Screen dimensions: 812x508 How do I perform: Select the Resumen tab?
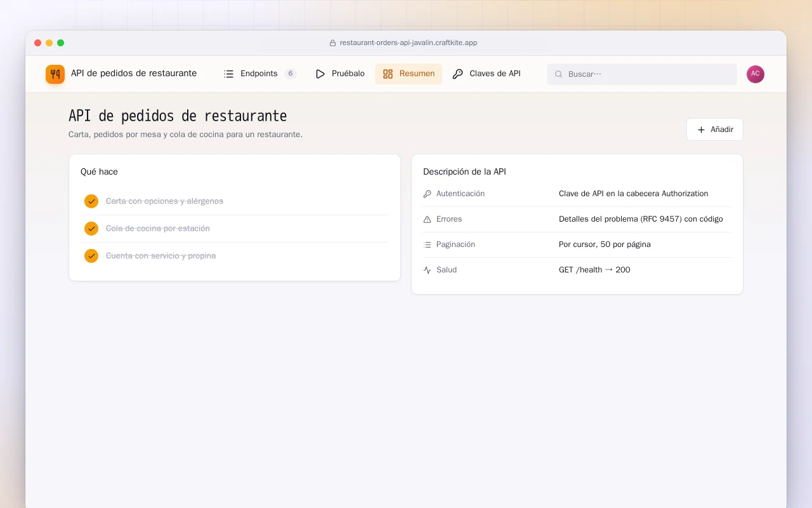(409, 74)
